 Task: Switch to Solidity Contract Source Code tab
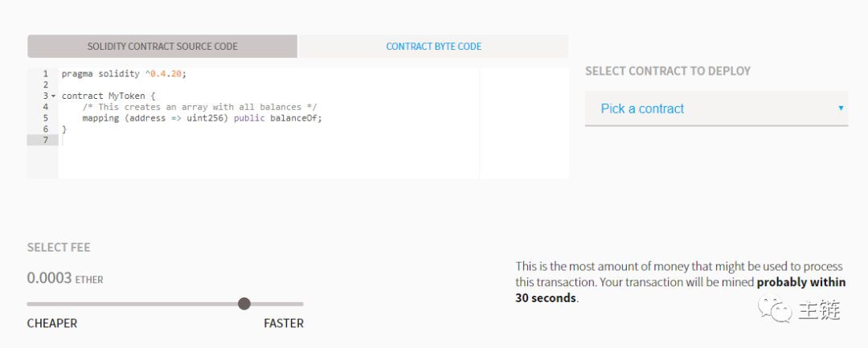pos(162,47)
